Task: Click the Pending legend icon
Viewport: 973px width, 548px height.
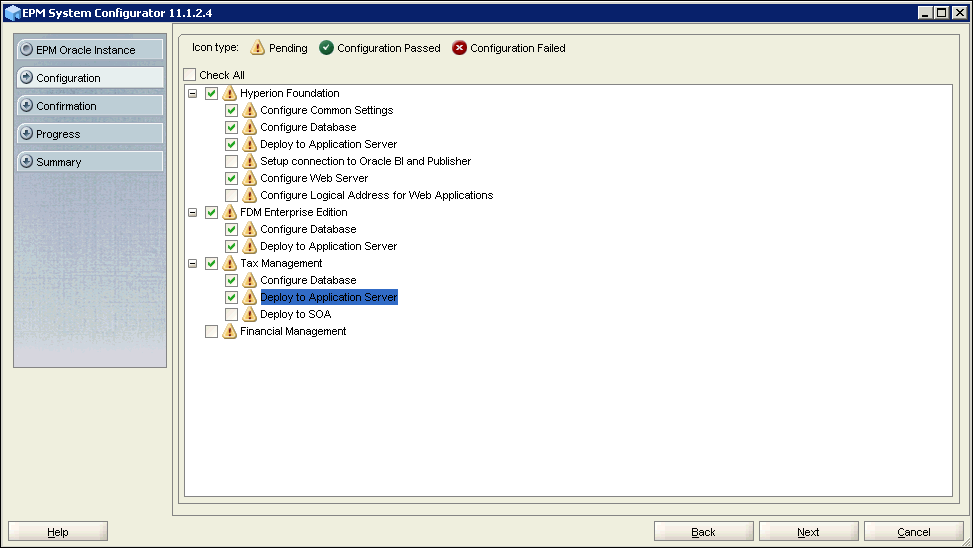Action: (258, 48)
